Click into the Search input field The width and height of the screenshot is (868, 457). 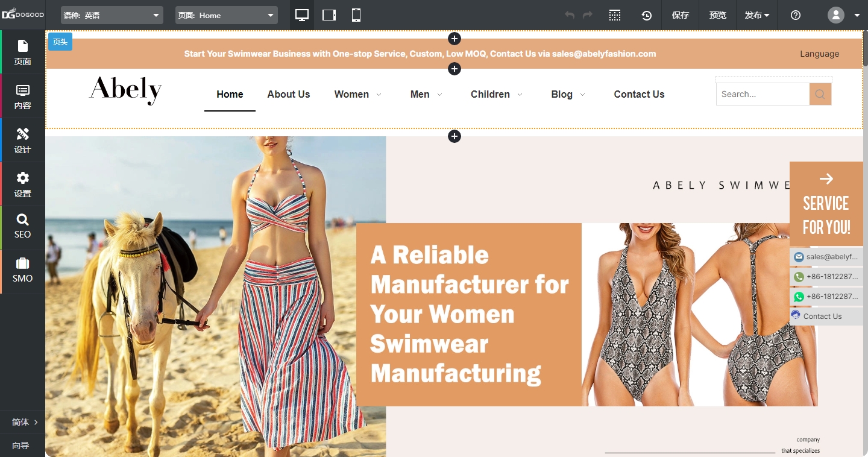click(763, 94)
